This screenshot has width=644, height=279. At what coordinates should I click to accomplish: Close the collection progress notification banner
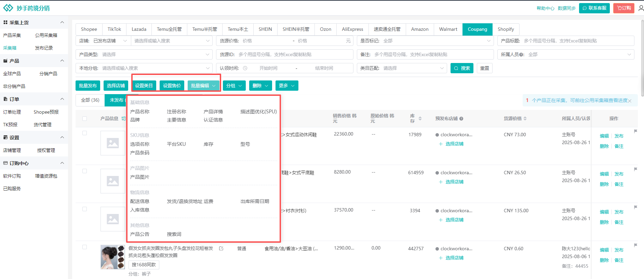tap(630, 101)
